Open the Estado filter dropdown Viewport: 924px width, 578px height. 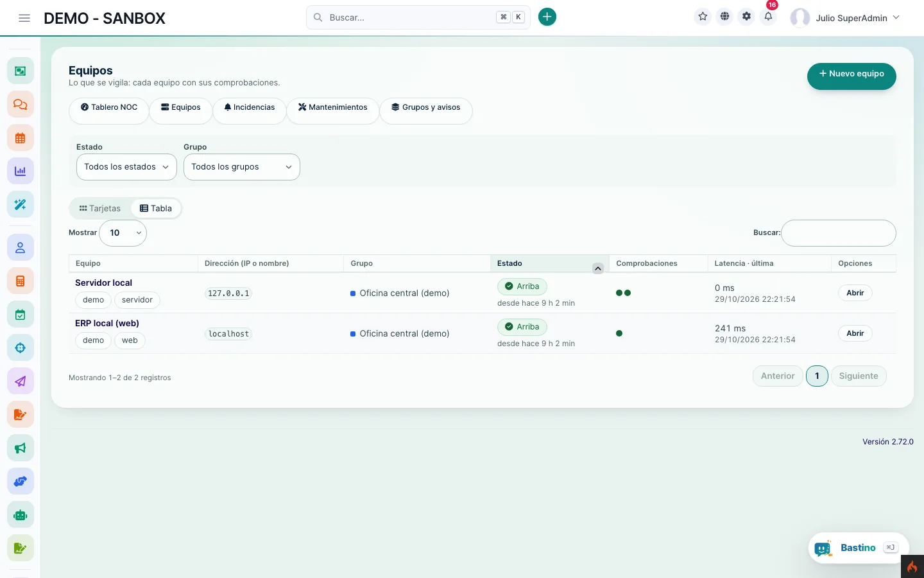pos(126,167)
